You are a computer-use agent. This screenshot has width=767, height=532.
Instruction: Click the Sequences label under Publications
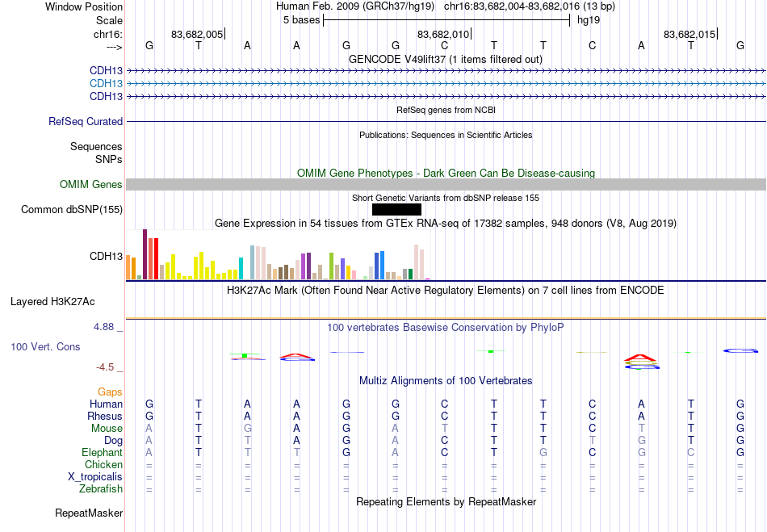click(96, 147)
